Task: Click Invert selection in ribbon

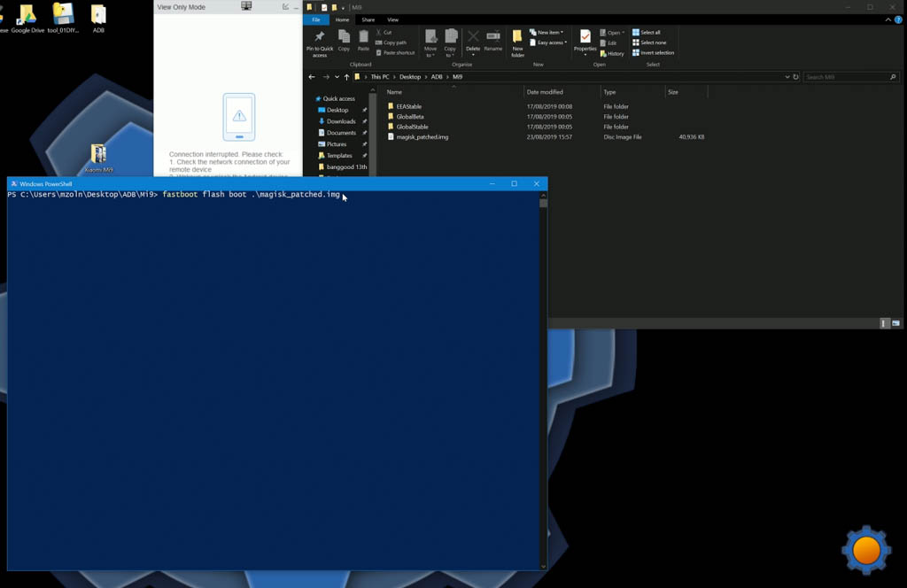Action: (653, 52)
